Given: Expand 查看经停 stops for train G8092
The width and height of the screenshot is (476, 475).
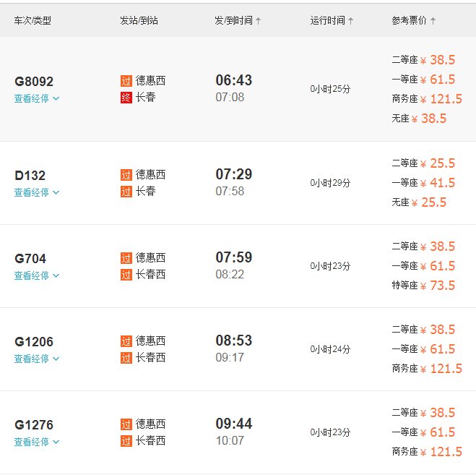Looking at the screenshot, I should coord(36,98).
